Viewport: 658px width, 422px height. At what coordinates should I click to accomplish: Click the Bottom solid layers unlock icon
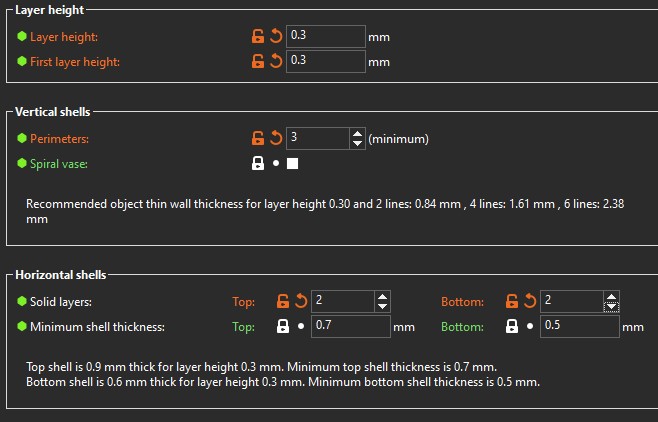512,301
